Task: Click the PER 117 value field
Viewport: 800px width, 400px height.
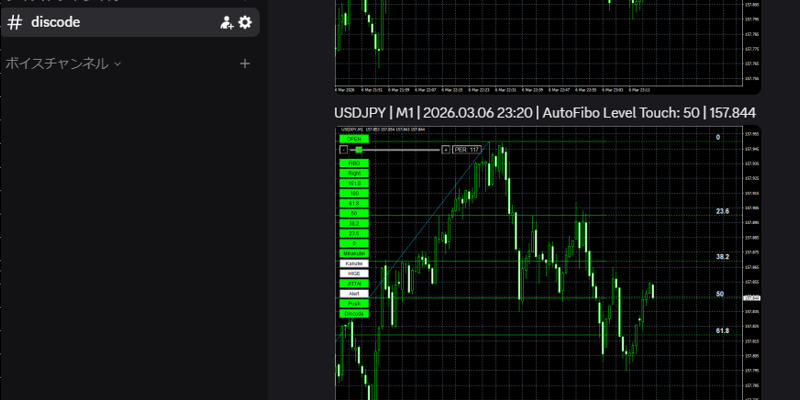Action: [x=466, y=149]
